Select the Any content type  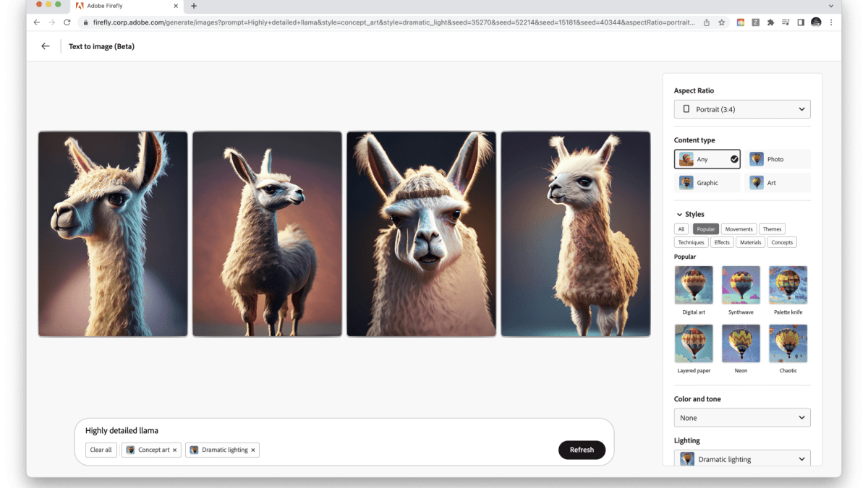click(707, 159)
